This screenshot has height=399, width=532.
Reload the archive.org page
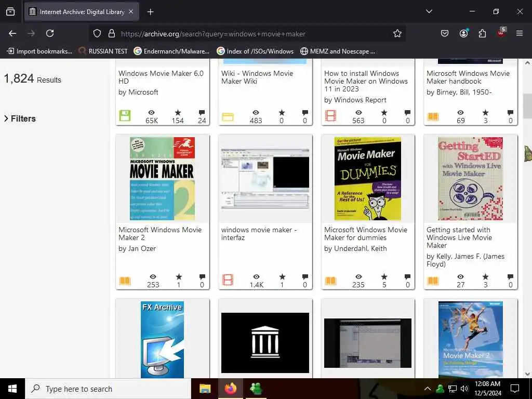(x=50, y=33)
